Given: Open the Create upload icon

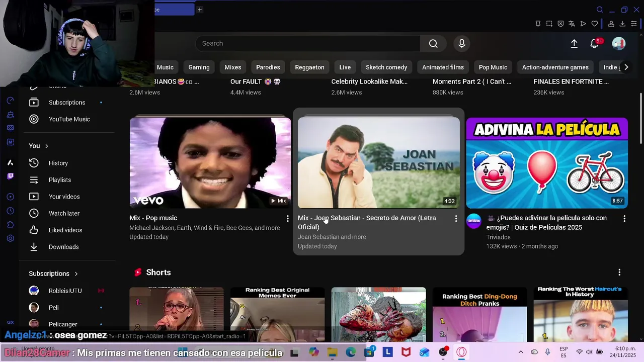Looking at the screenshot, I should pyautogui.click(x=574, y=44).
